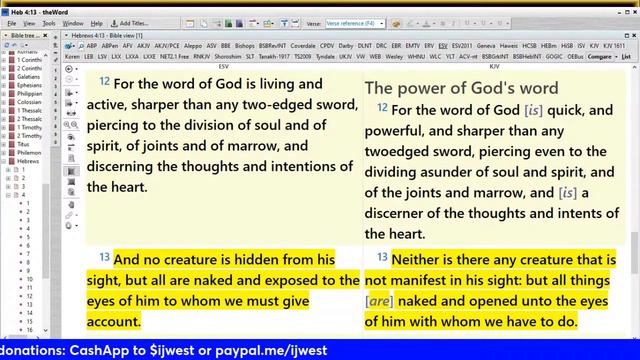Switch to the KJV Bible tab
The width and height of the screenshot is (640, 360).
click(594, 46)
